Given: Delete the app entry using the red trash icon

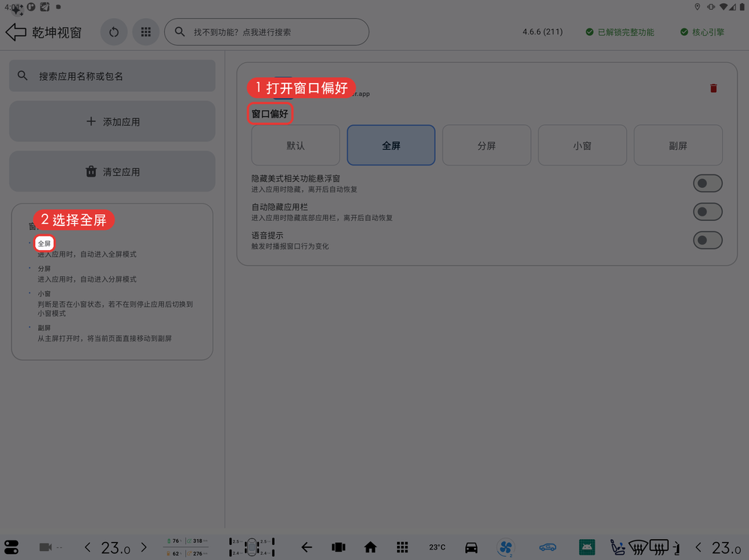Looking at the screenshot, I should point(713,88).
